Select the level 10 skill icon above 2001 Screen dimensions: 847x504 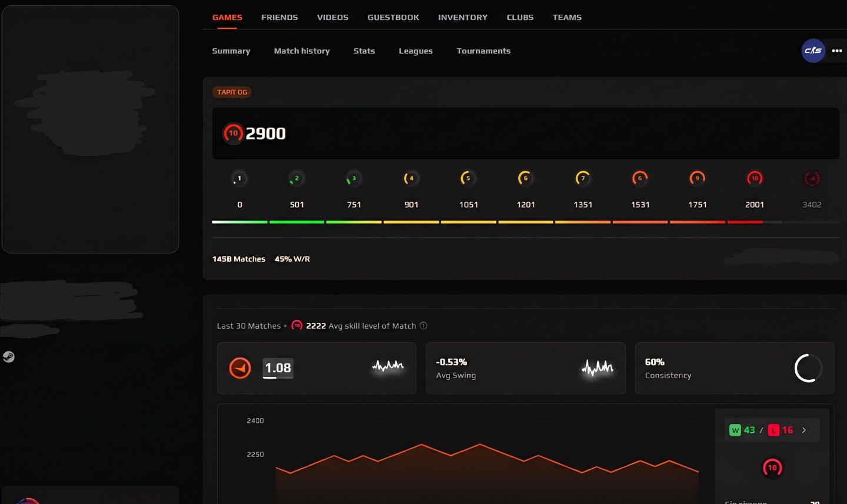coord(755,178)
